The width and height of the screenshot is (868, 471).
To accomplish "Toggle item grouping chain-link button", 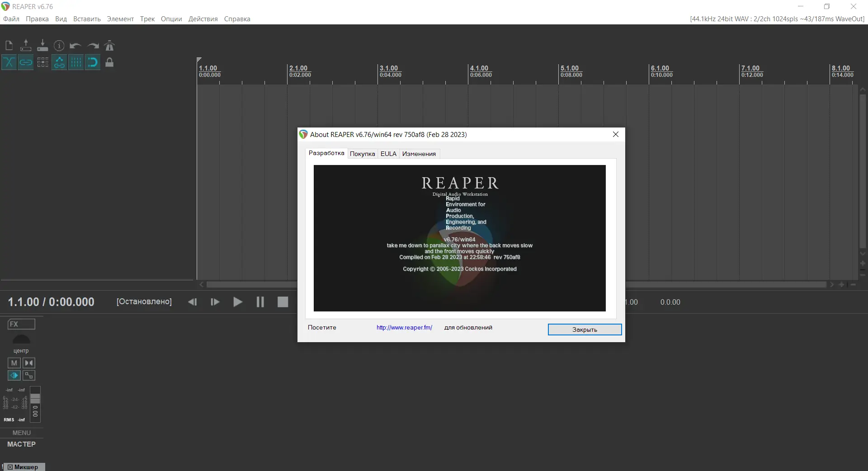I will [x=26, y=62].
